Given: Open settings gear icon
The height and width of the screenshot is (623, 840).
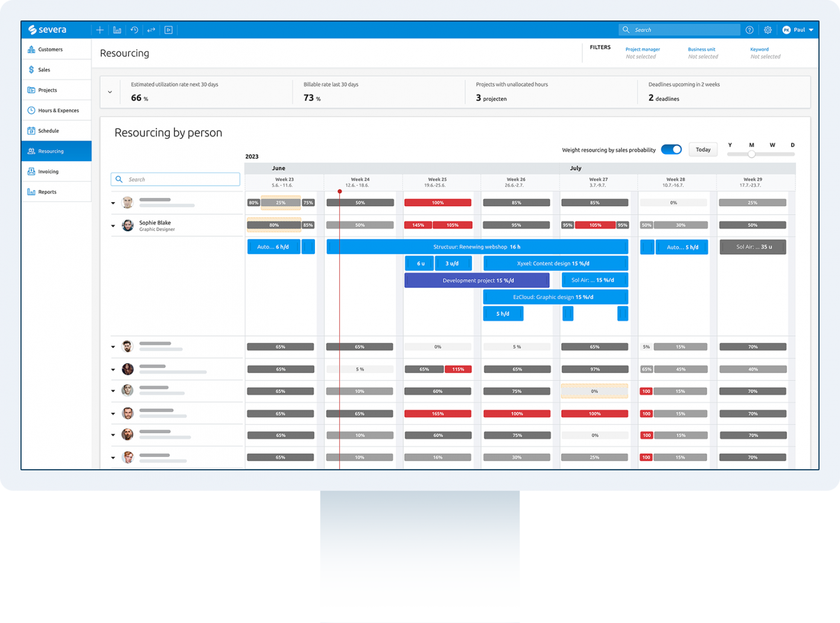Looking at the screenshot, I should tap(768, 30).
